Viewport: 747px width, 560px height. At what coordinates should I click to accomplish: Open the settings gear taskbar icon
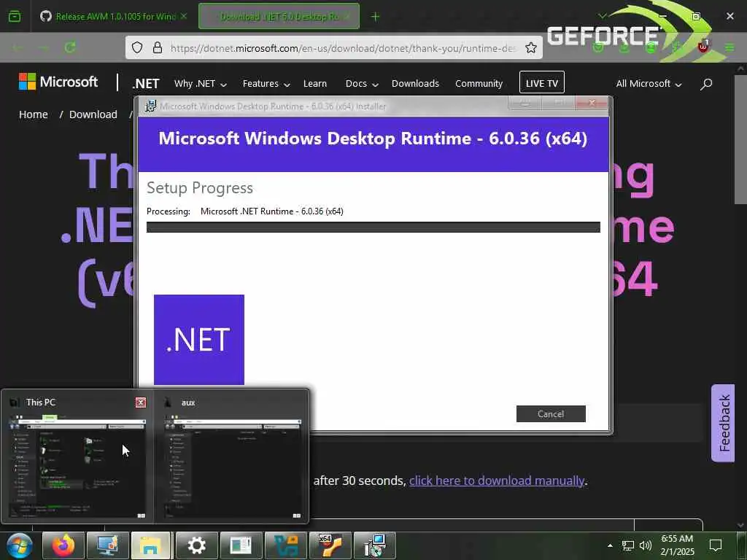197,545
